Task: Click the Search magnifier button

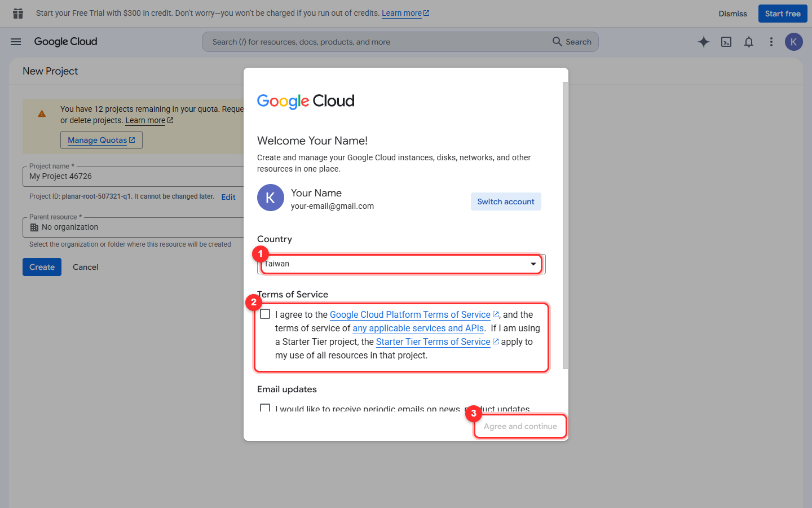Action: (x=572, y=42)
